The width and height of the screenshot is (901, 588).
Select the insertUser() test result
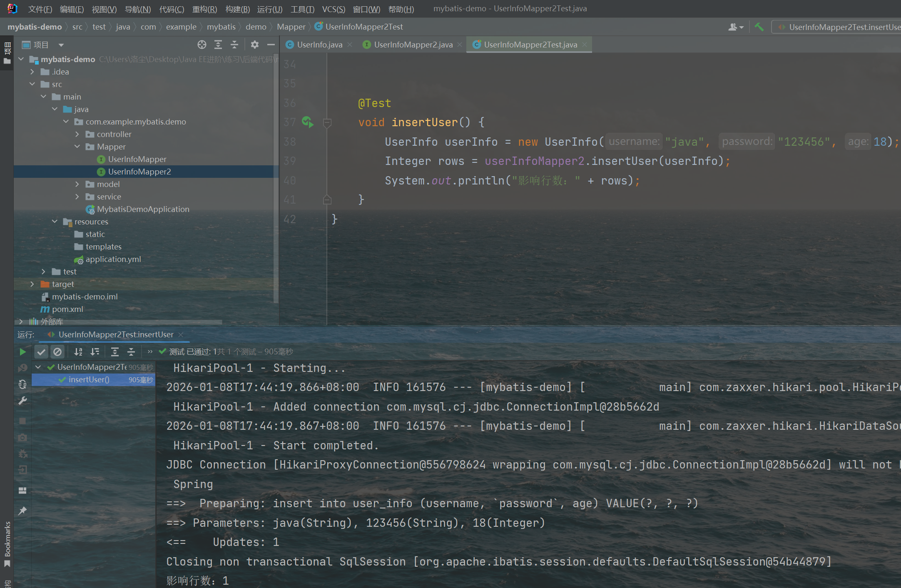click(x=89, y=379)
